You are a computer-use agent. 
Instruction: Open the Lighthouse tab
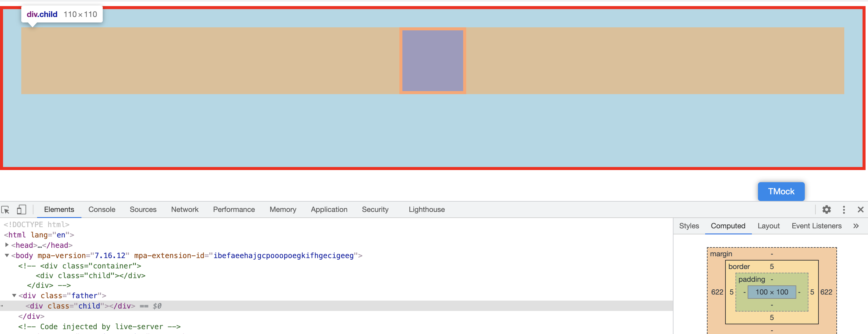click(427, 210)
